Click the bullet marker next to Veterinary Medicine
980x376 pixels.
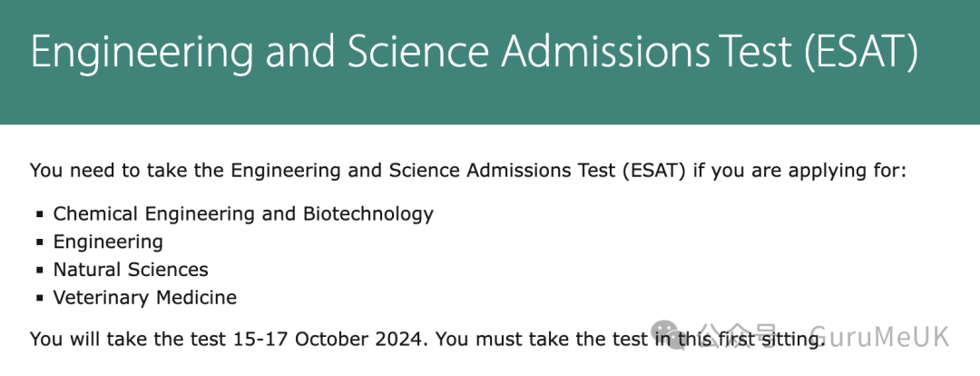(x=40, y=298)
